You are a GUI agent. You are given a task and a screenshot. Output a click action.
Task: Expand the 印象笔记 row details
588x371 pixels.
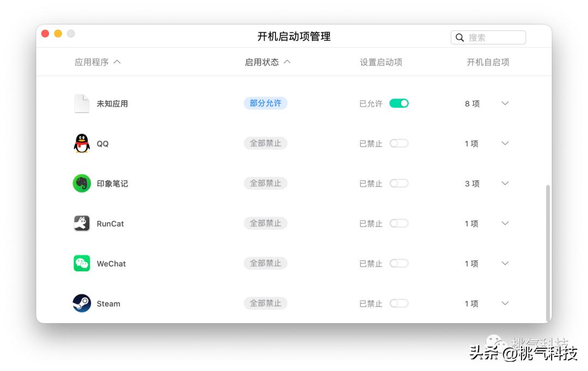(x=505, y=184)
